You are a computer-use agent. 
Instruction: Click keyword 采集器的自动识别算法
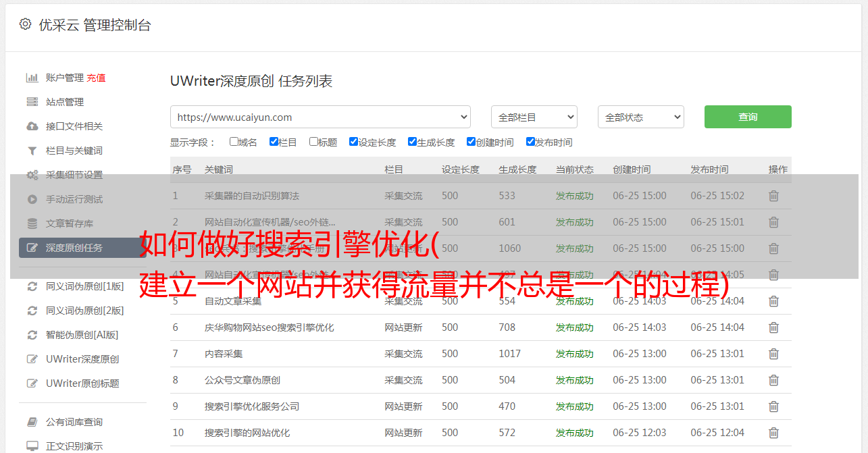[252, 196]
